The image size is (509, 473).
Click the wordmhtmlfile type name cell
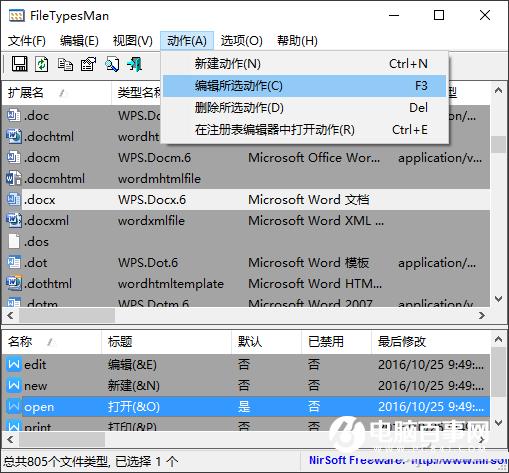[x=159, y=179]
